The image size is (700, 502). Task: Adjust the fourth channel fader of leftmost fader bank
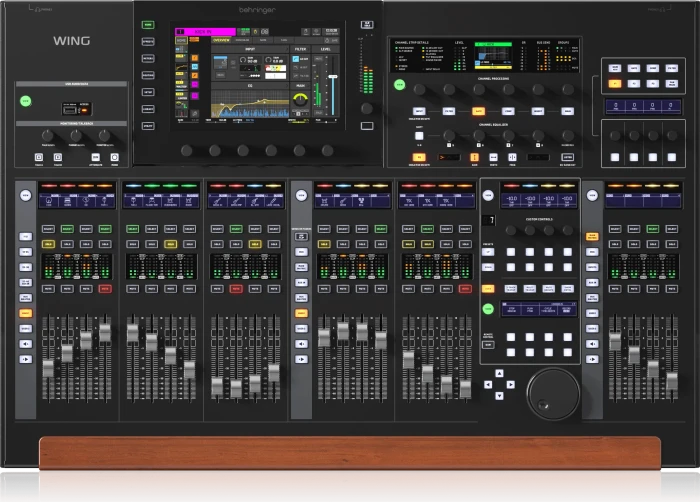[105, 333]
